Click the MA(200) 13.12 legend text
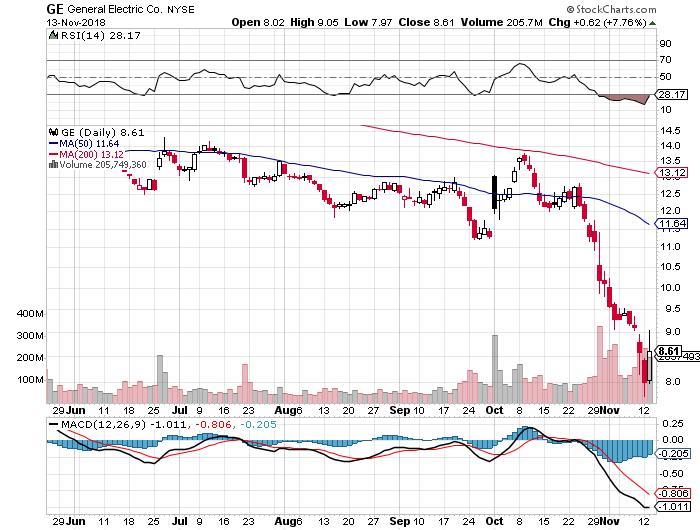This screenshot has width=700, height=530. 92,154
